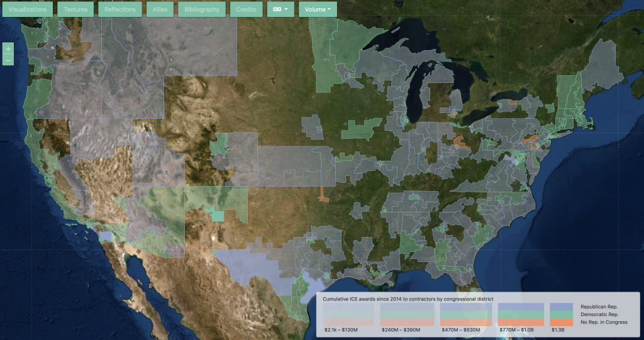Click the $470M – $630M legend block
Viewport: 644px width, 340px height.
click(x=466, y=314)
